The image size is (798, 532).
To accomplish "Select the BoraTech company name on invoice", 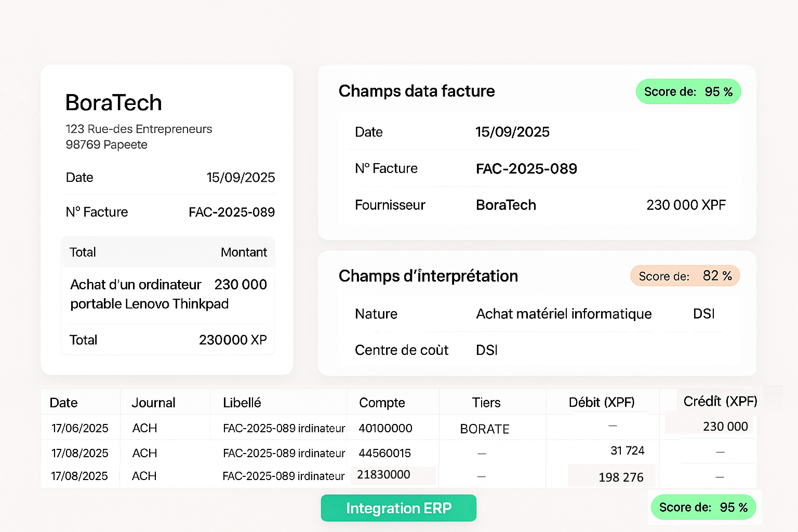I will tap(114, 102).
